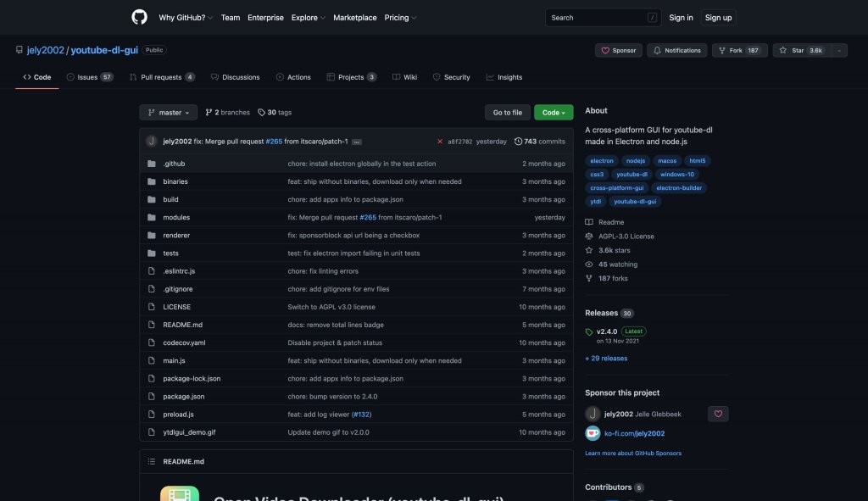Click the forks icon in About
Image resolution: width=868 pixels, height=501 pixels.
(x=589, y=278)
